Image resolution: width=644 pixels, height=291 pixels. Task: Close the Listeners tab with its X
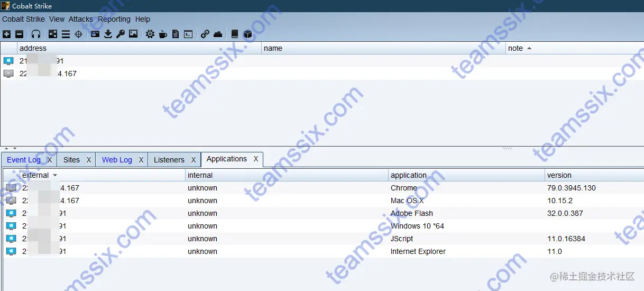194,160
